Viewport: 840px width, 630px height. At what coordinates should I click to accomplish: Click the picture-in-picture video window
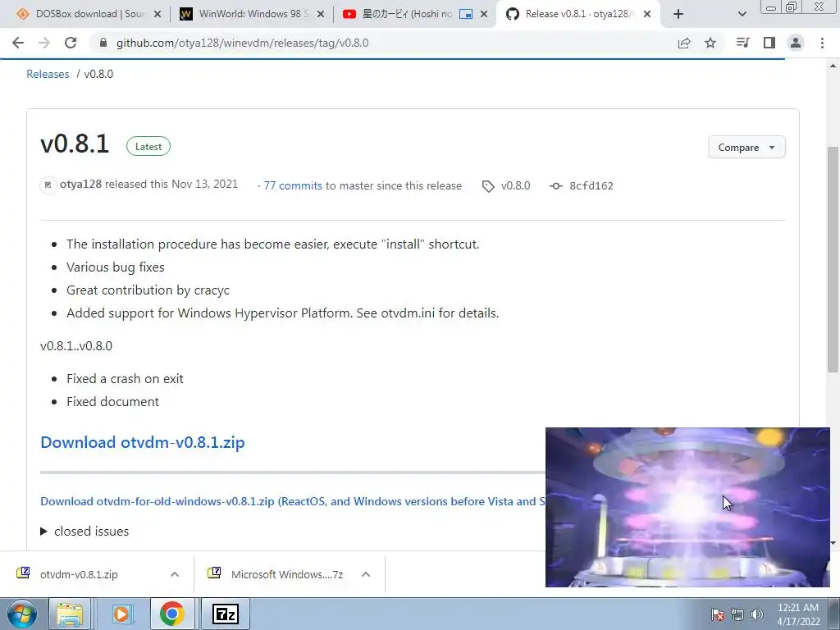coord(687,507)
